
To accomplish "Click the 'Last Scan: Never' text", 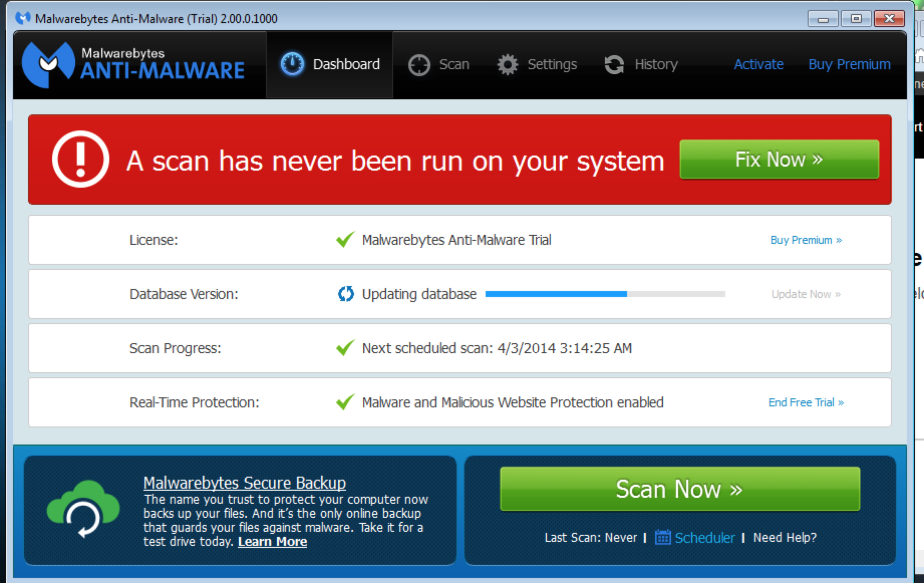I will point(590,537).
